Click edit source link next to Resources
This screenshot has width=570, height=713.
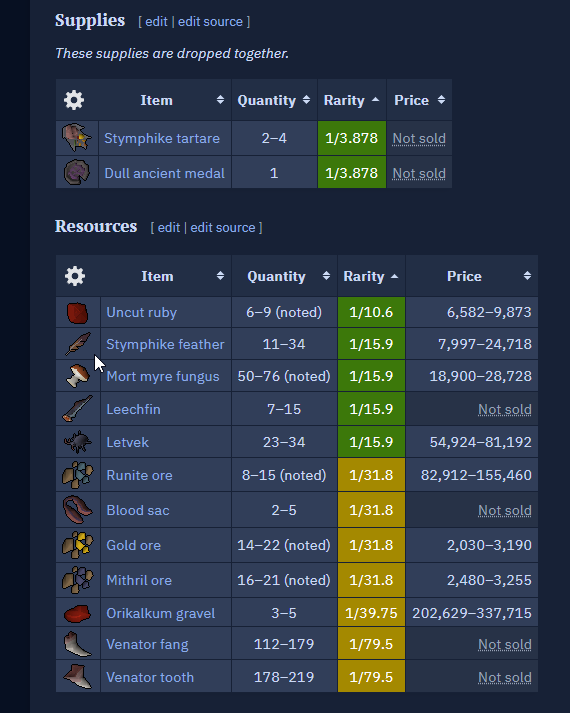[x=223, y=227]
